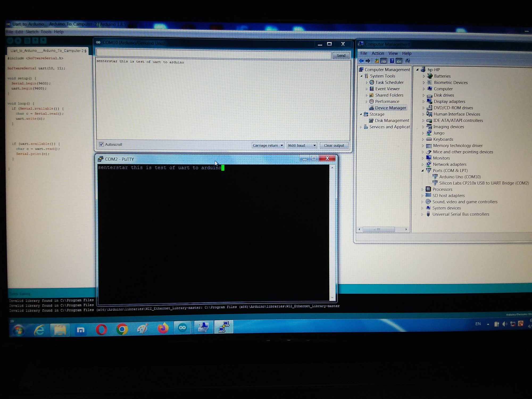Click the Arduino Upload toolbar icon
The image size is (532, 399).
pos(18,40)
